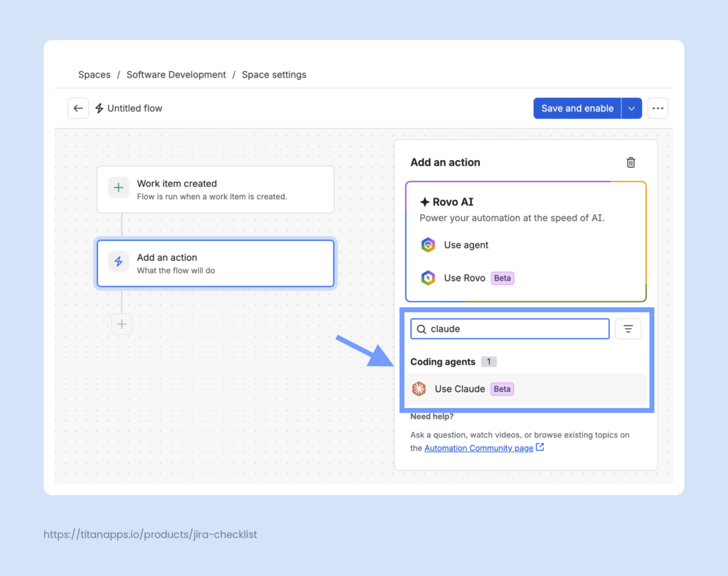Select the Work item created trigger card
728x576 pixels.
215,190
